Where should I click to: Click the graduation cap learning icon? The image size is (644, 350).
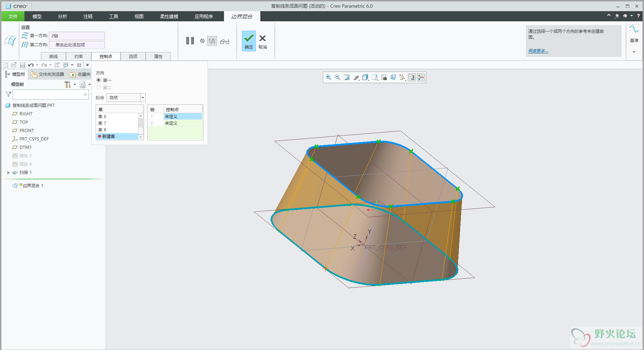(x=625, y=16)
